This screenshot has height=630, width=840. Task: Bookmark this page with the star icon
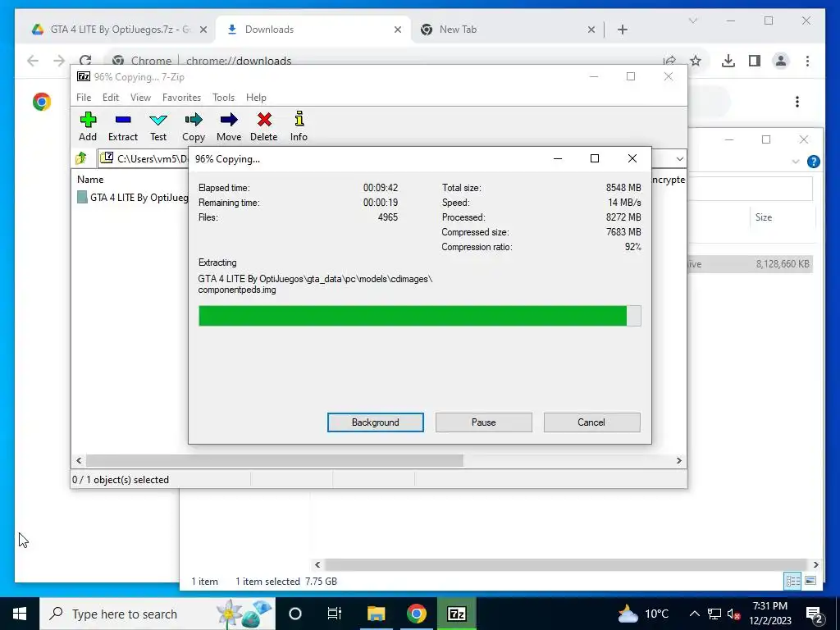pyautogui.click(x=696, y=61)
